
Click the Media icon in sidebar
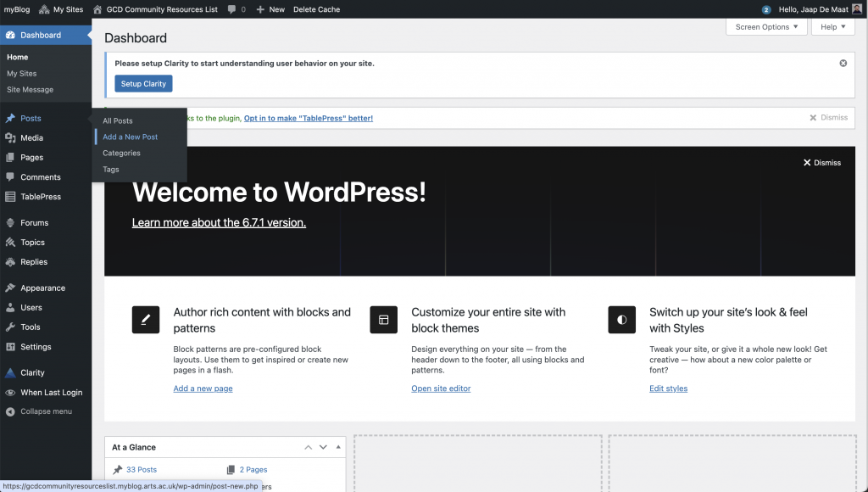point(10,138)
